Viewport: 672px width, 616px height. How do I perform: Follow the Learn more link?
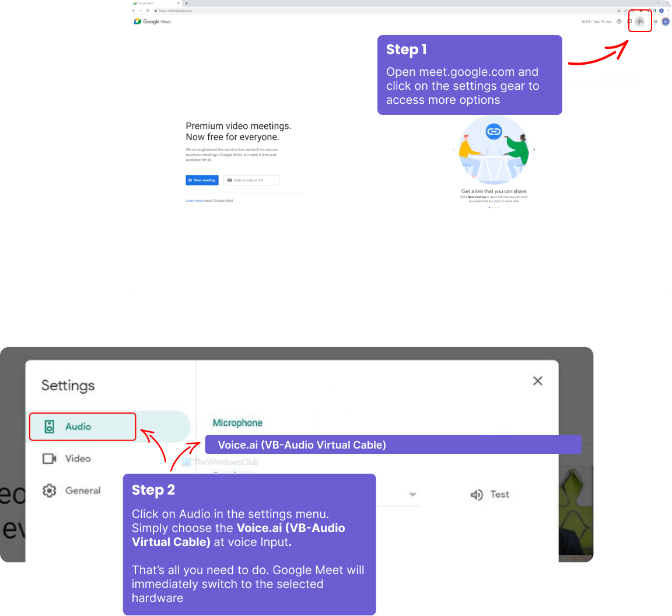coord(194,201)
